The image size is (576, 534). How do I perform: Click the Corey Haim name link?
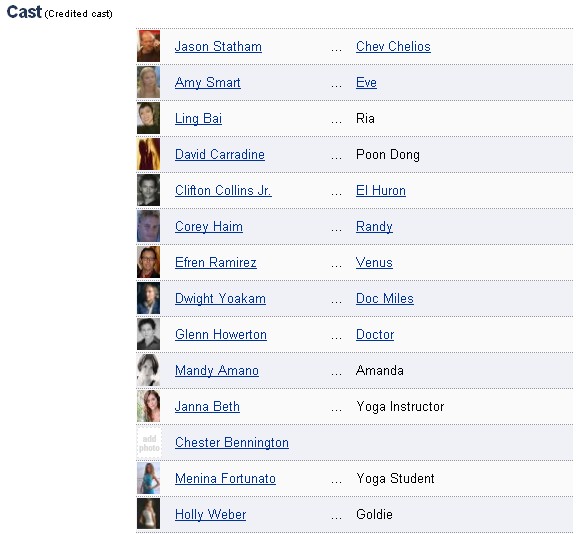209,227
